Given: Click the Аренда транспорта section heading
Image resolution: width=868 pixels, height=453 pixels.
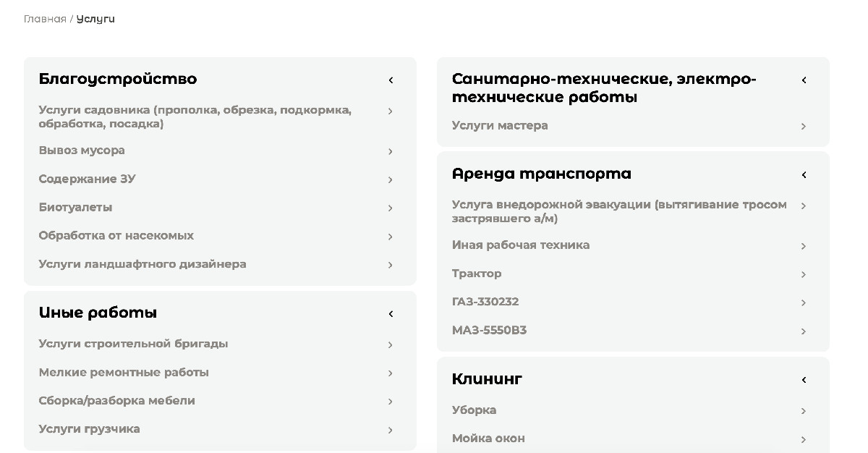Looking at the screenshot, I should pos(542,174).
